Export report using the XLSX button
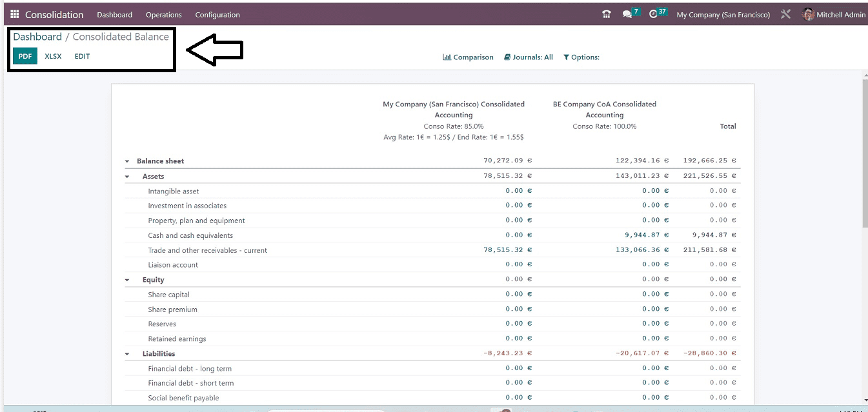This screenshot has height=412, width=868. [x=53, y=56]
